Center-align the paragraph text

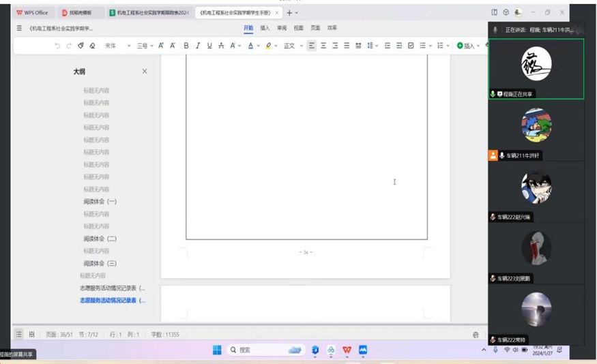323,46
